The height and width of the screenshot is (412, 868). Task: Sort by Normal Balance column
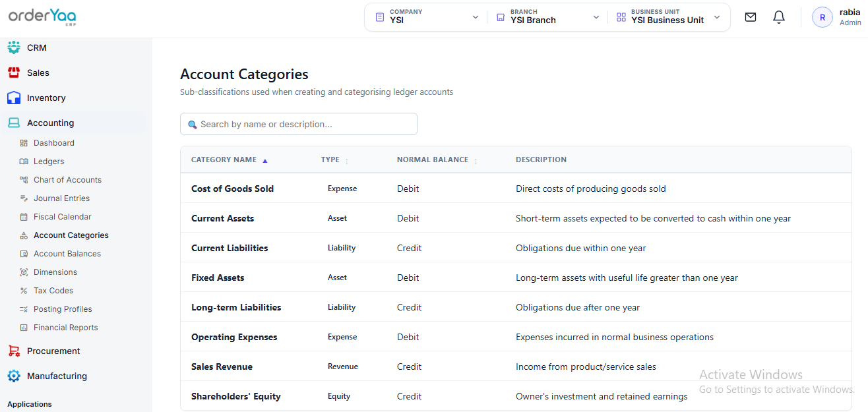pos(437,160)
